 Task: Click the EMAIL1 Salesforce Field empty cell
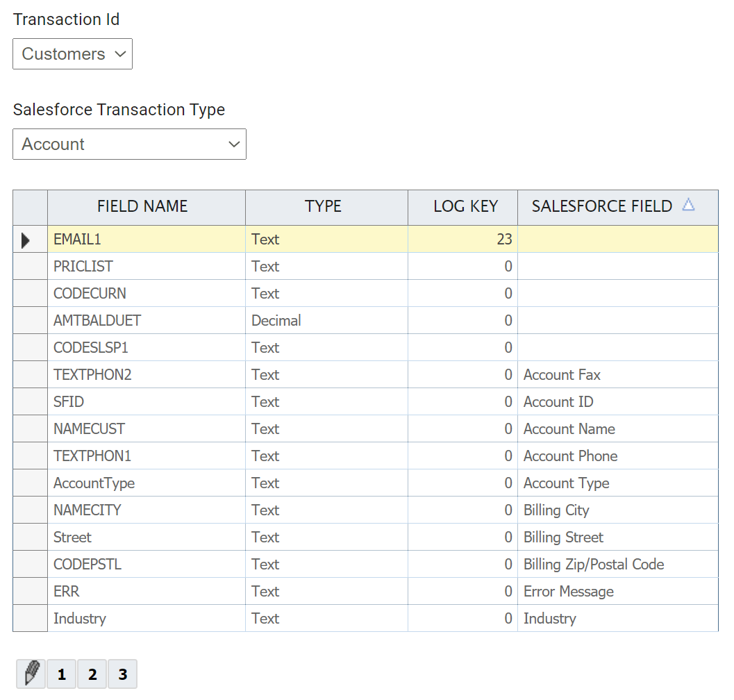pos(617,240)
